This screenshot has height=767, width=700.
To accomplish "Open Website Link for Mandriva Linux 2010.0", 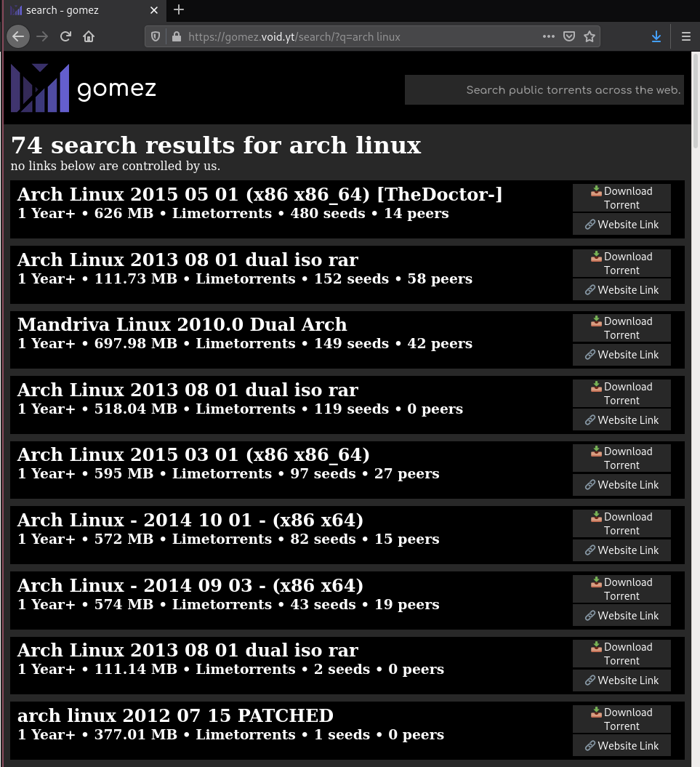I will coord(621,355).
